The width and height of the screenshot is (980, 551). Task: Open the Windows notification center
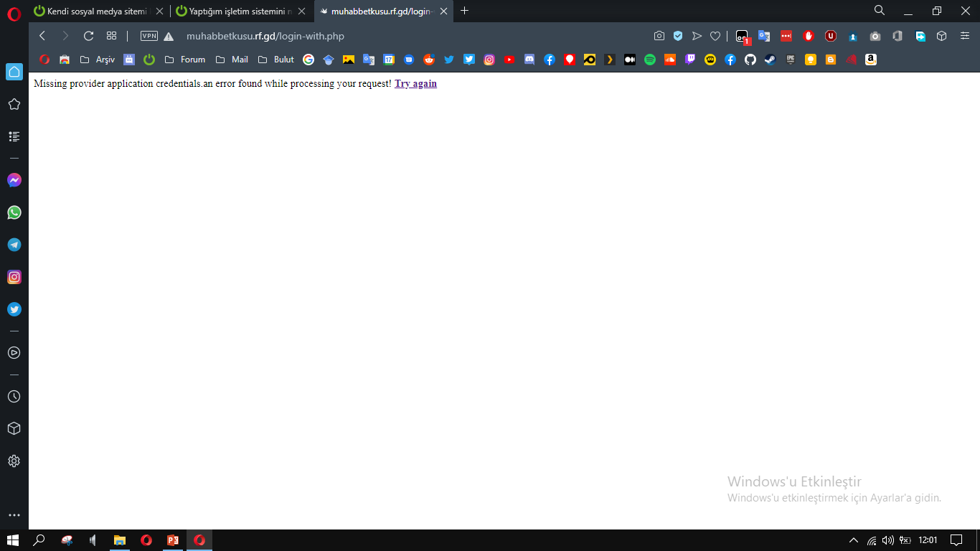tap(956, 540)
